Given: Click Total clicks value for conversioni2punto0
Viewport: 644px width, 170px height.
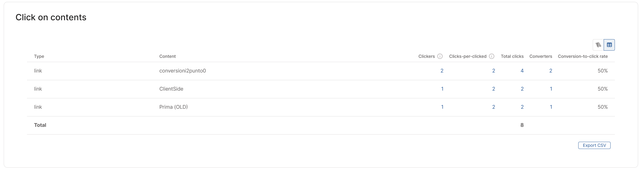Looking at the screenshot, I should click(x=522, y=71).
